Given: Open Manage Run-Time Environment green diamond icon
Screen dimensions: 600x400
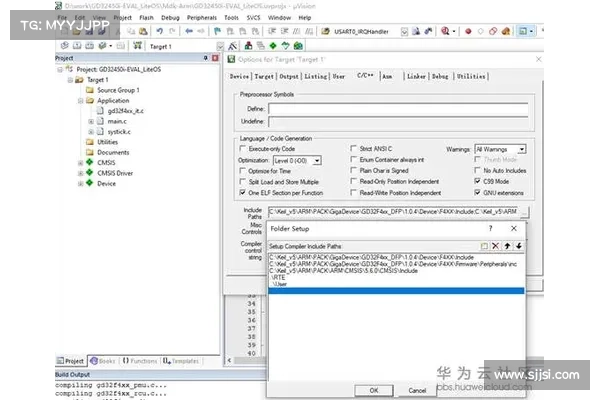Looking at the screenshot, I should click(273, 46).
